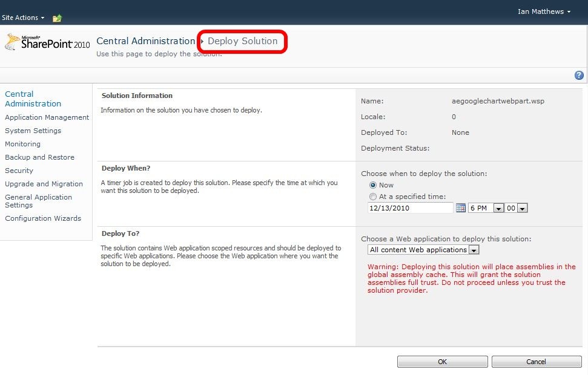The height and width of the screenshot is (375, 588).
Task: Click Central Administration breadcrumb in page title
Action: 145,41
